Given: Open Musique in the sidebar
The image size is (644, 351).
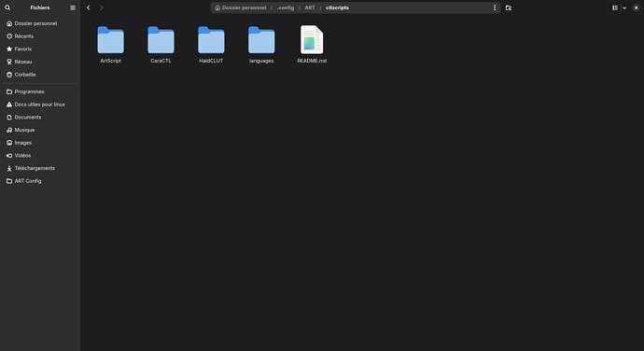Looking at the screenshot, I should pyautogui.click(x=40, y=130).
